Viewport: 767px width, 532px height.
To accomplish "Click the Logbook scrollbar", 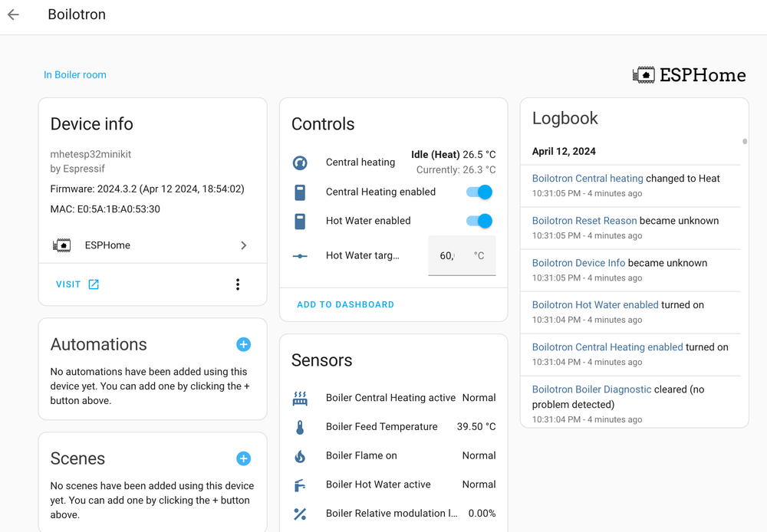I will click(744, 142).
